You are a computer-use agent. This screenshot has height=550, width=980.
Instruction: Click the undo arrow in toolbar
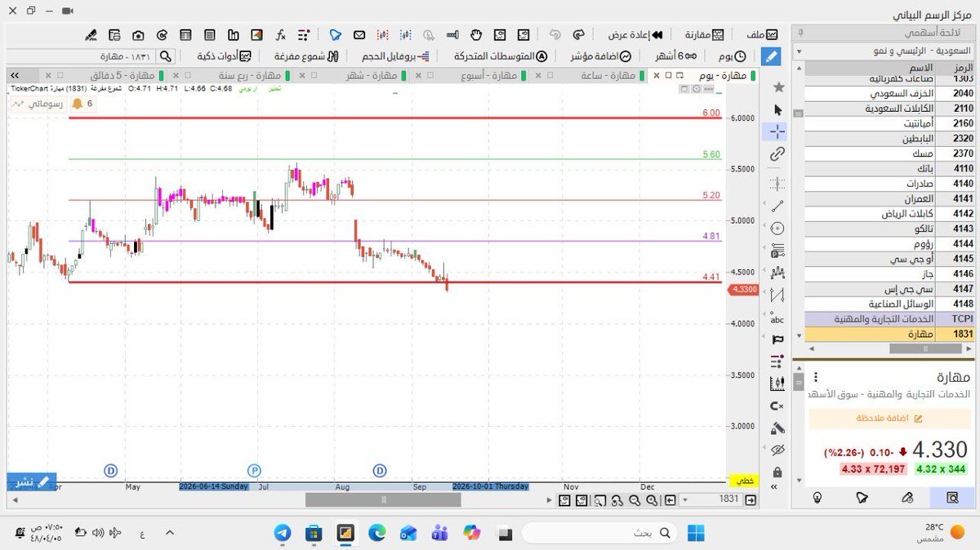555,35
